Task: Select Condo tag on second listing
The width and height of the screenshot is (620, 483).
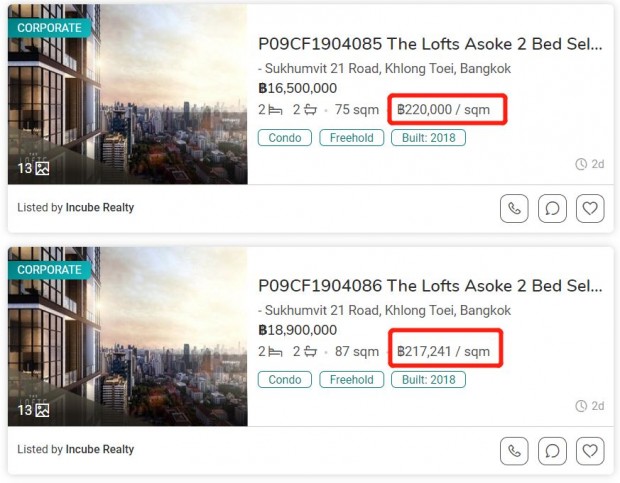Action: coord(285,379)
